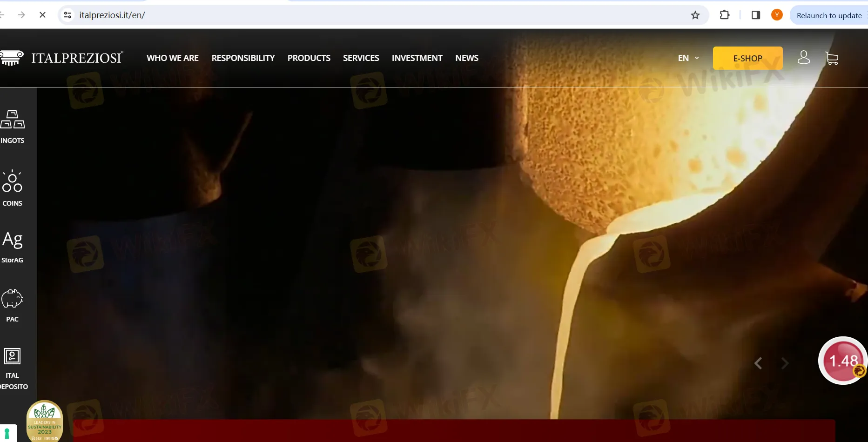Click the Leaders in Sustainability 2023 badge
This screenshot has width=868, height=442.
(x=45, y=421)
